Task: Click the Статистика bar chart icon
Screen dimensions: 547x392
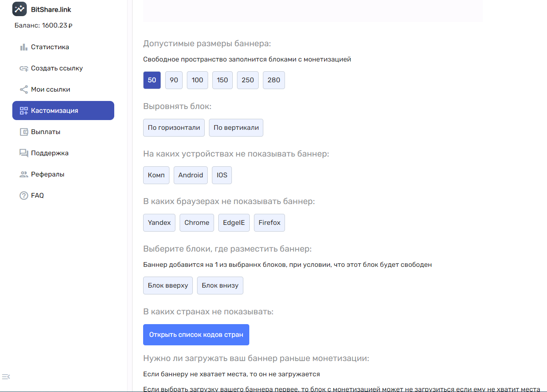Action: tap(24, 47)
